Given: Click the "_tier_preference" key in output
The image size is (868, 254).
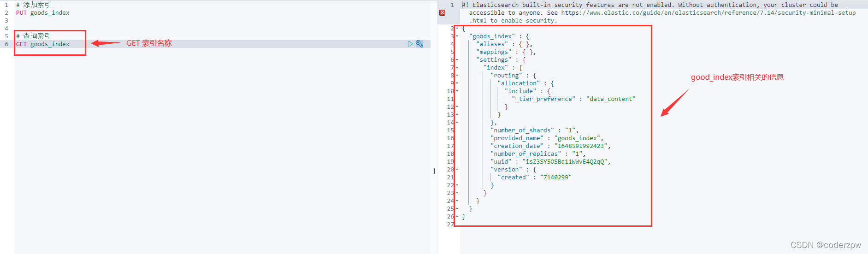Looking at the screenshot, I should pyautogui.click(x=543, y=99).
